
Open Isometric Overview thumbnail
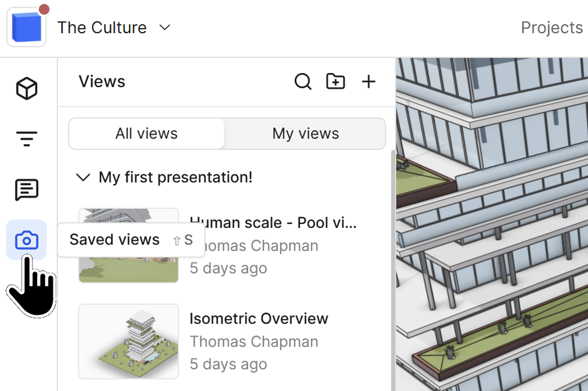129,341
